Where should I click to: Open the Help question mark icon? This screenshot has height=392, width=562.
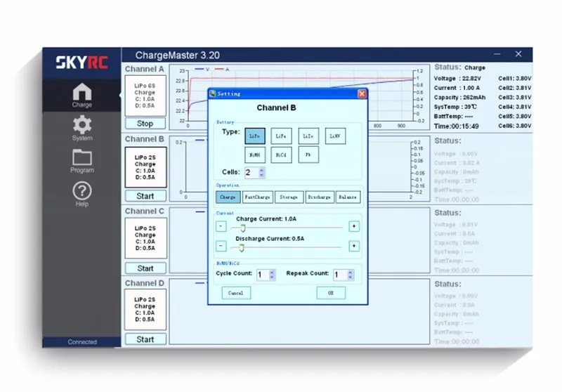click(x=82, y=194)
